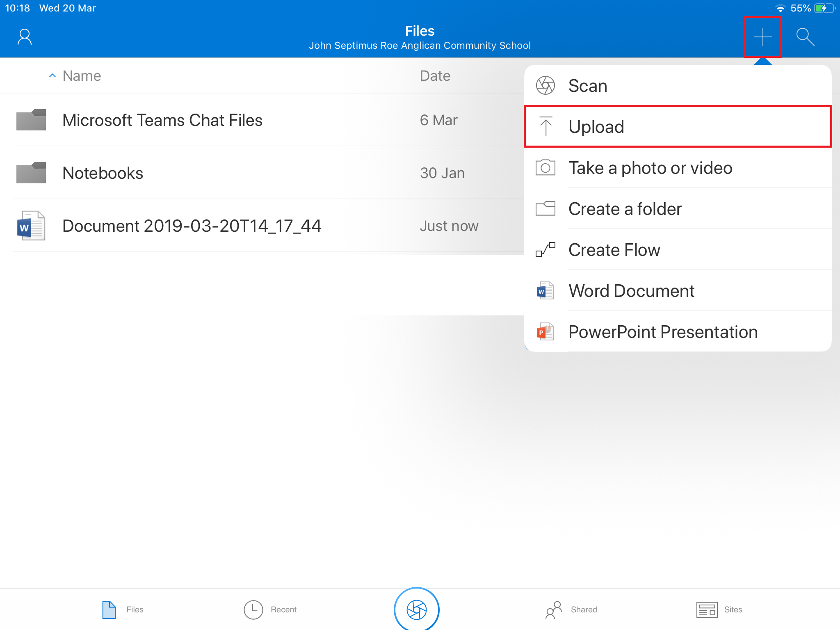Switch to the Sites tab

click(719, 610)
